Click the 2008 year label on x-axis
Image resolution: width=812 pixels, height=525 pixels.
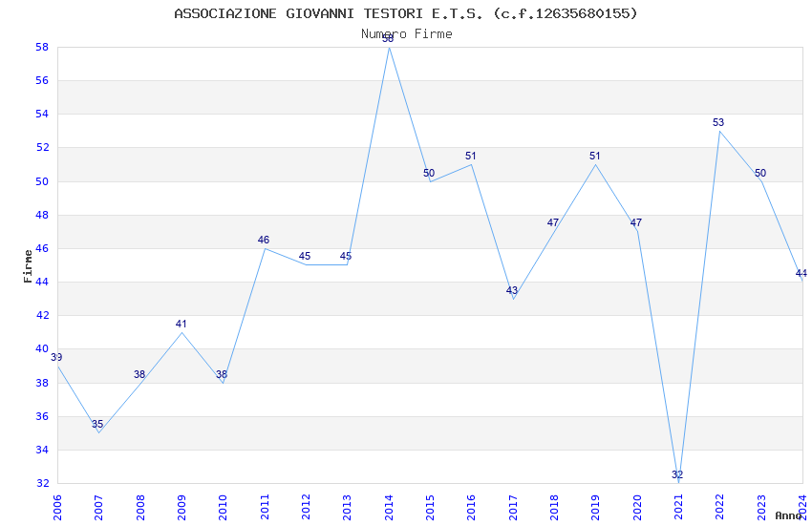140,508
